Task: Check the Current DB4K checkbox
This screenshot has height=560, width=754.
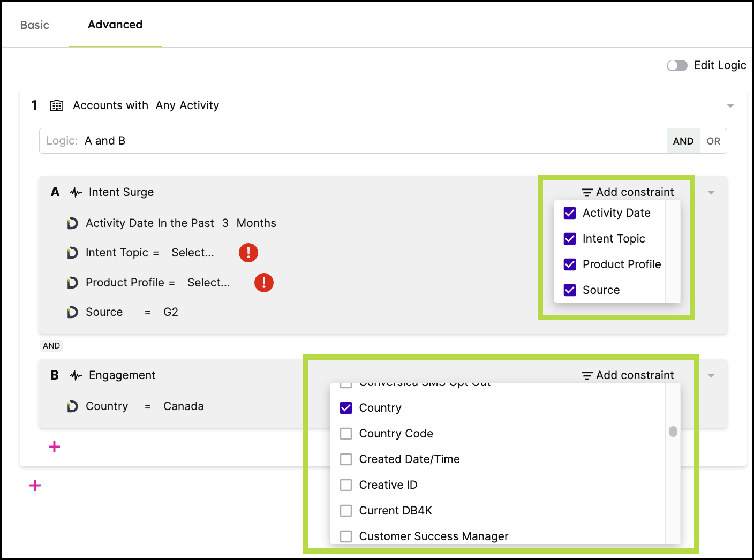Action: 346,511
